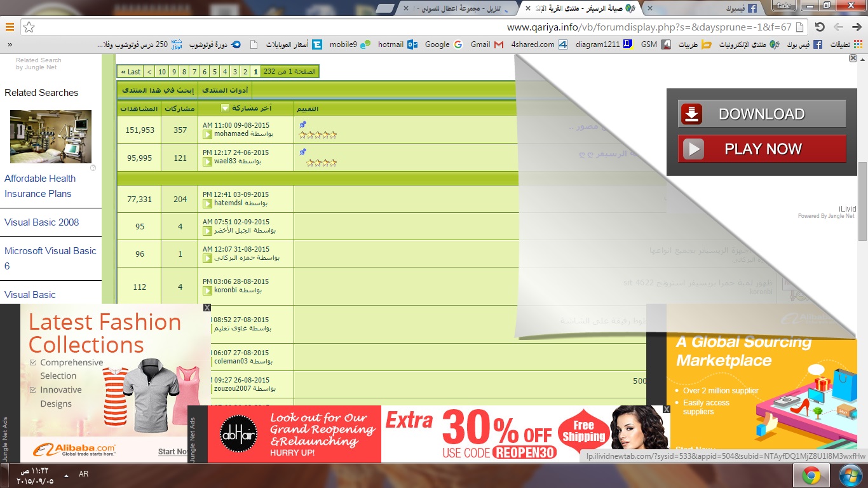Reload the page
The width and height of the screenshot is (868, 488).
820,27
